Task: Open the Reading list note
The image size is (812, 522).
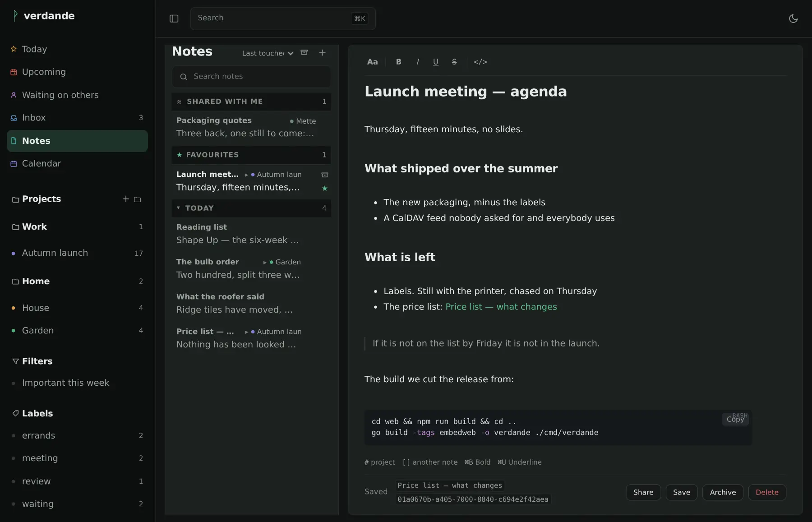Action: click(x=251, y=234)
